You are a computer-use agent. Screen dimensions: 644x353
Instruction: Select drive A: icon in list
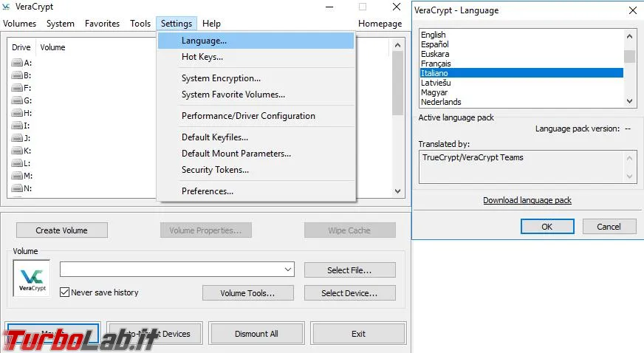coord(17,64)
